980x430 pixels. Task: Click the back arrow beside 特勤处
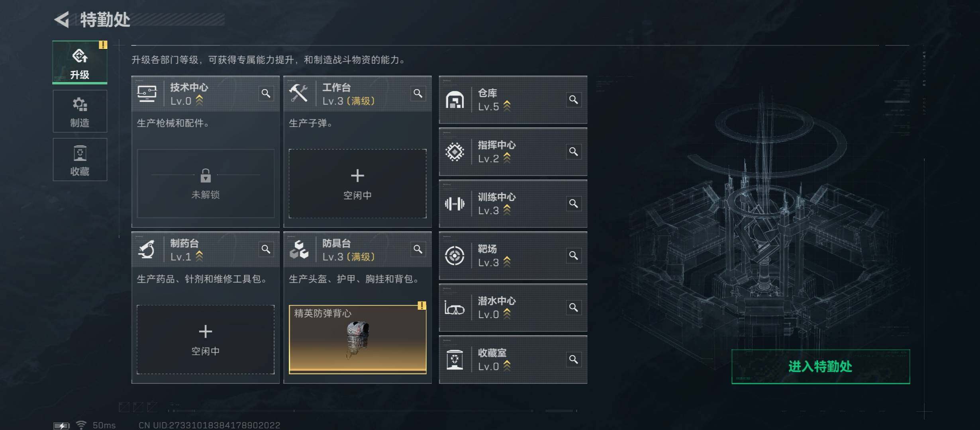tap(62, 20)
